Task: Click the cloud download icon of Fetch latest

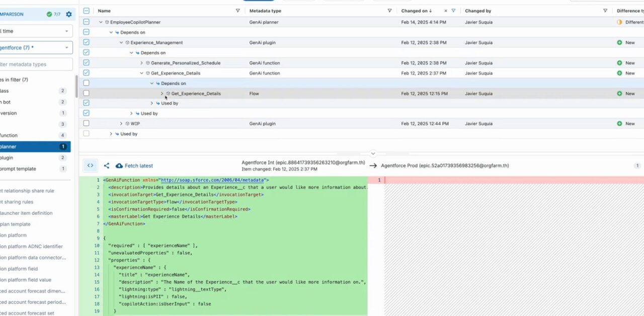Action: pos(119,166)
